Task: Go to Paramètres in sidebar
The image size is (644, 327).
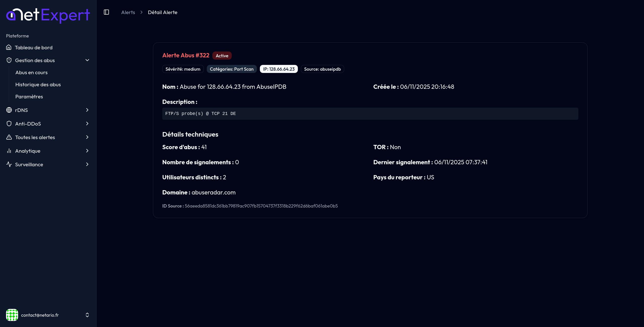Action: 29,97
